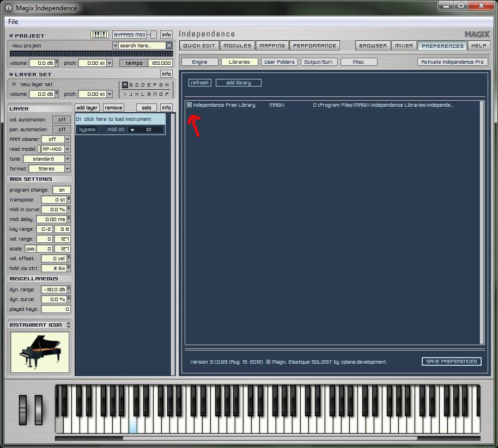Click the save icon beside Independence Free Library
The height and width of the screenshot is (448, 498).
click(x=189, y=105)
